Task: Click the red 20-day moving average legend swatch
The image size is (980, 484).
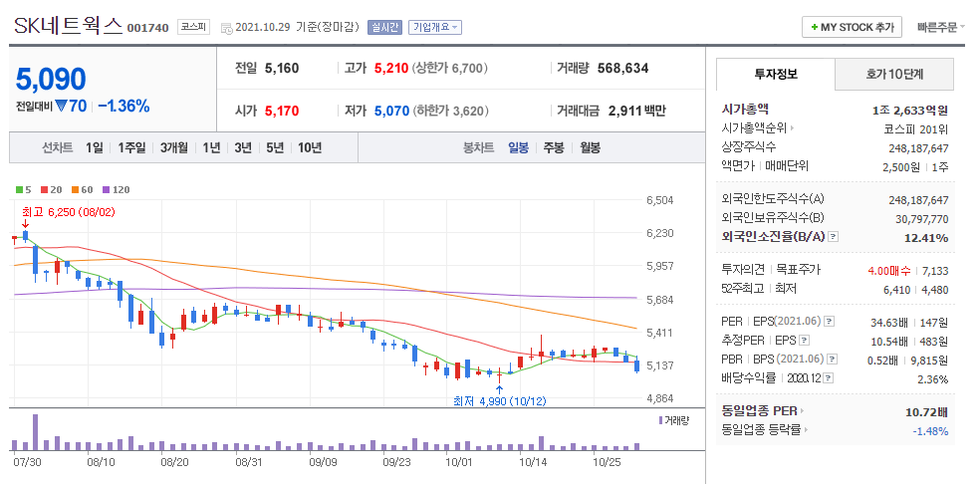Action: (x=44, y=189)
